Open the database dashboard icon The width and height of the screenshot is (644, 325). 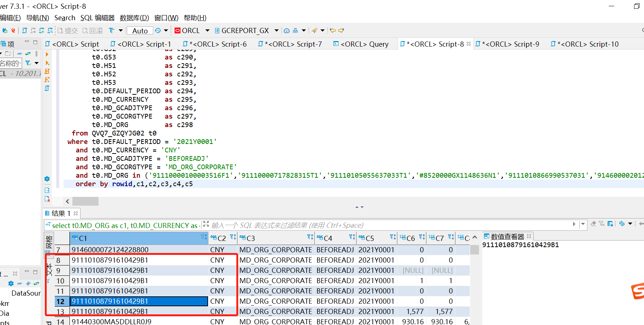(286, 30)
